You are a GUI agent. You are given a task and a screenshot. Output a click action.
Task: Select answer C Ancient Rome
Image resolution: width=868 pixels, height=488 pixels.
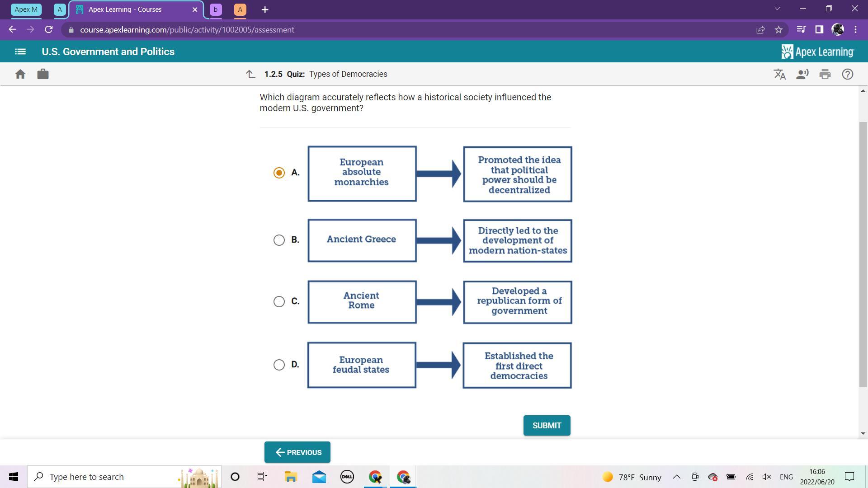coord(279,301)
